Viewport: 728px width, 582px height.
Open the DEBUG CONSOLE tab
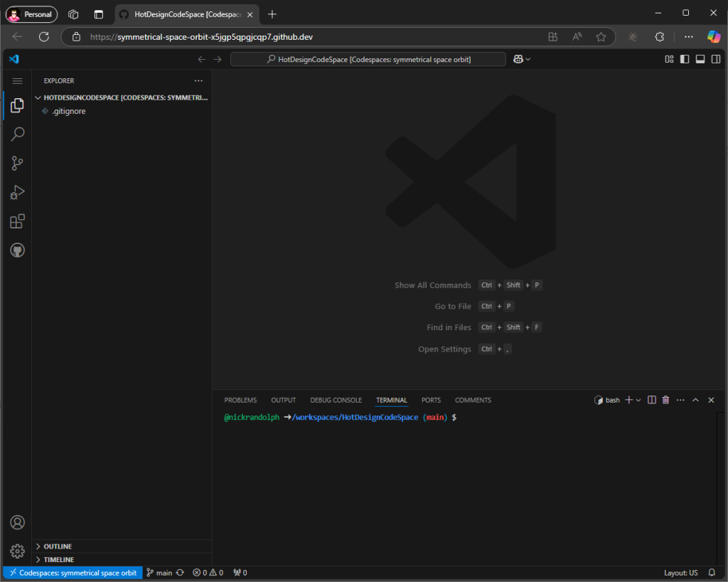pos(336,400)
